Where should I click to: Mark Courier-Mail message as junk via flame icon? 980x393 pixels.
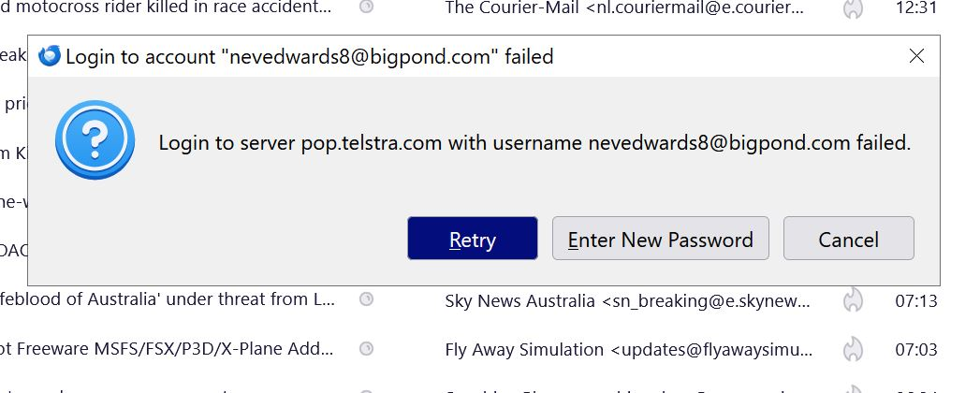(x=853, y=8)
